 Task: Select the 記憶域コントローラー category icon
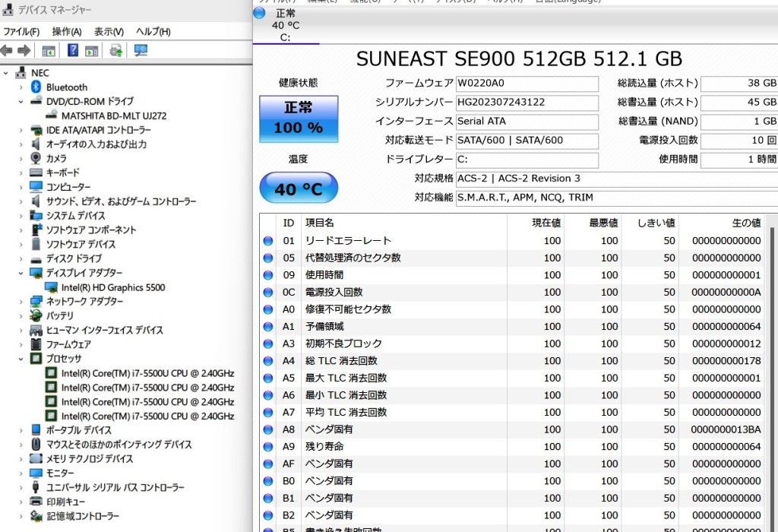(36, 515)
